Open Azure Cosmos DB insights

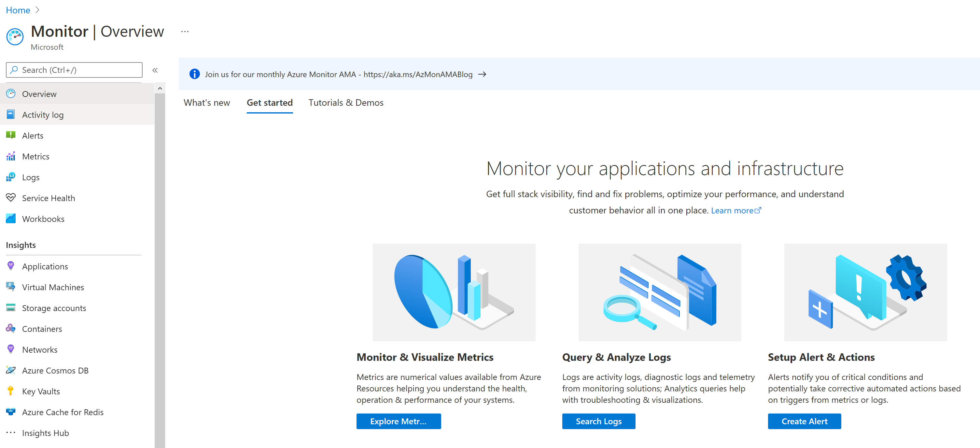point(77,371)
